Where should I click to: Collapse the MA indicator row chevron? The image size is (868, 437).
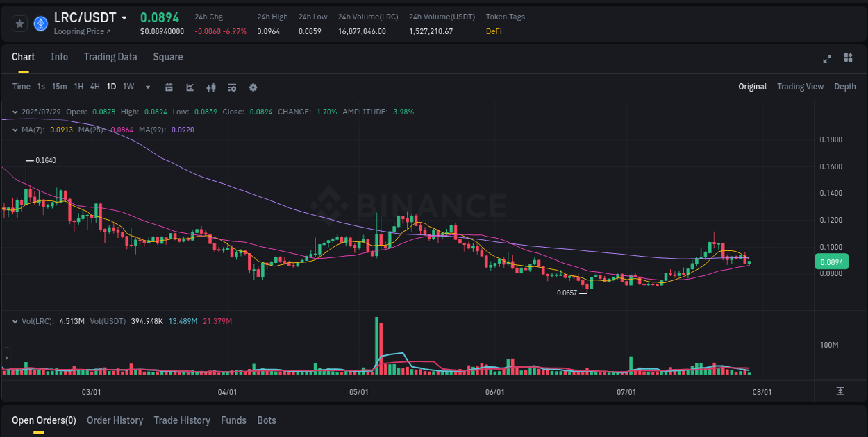click(x=15, y=130)
